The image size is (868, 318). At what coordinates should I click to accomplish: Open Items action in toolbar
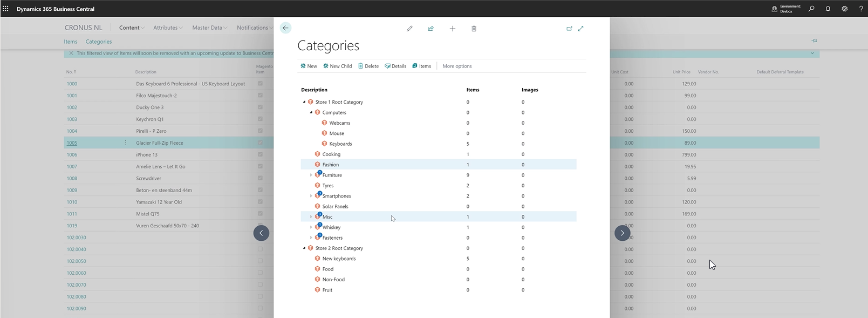pyautogui.click(x=422, y=66)
